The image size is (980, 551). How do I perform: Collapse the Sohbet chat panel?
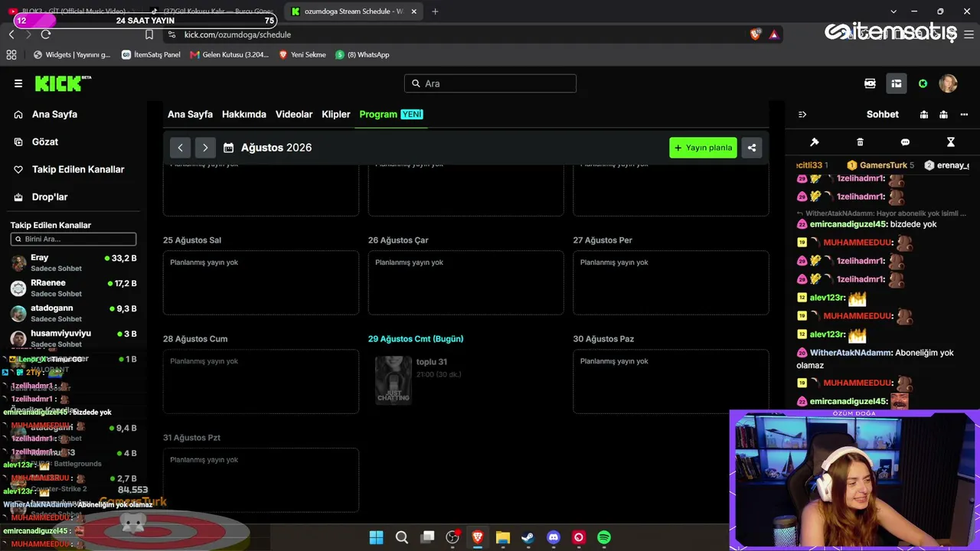pos(802,114)
